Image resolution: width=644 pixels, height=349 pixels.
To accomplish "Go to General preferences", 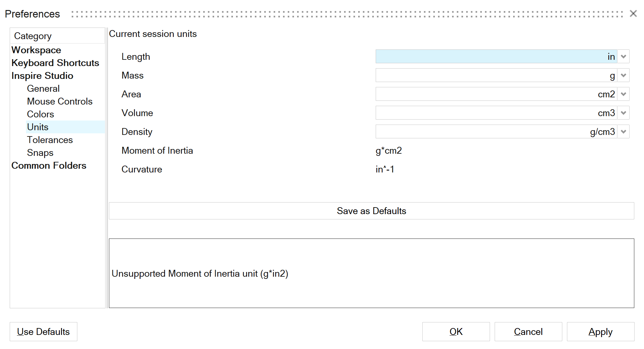I will (43, 89).
